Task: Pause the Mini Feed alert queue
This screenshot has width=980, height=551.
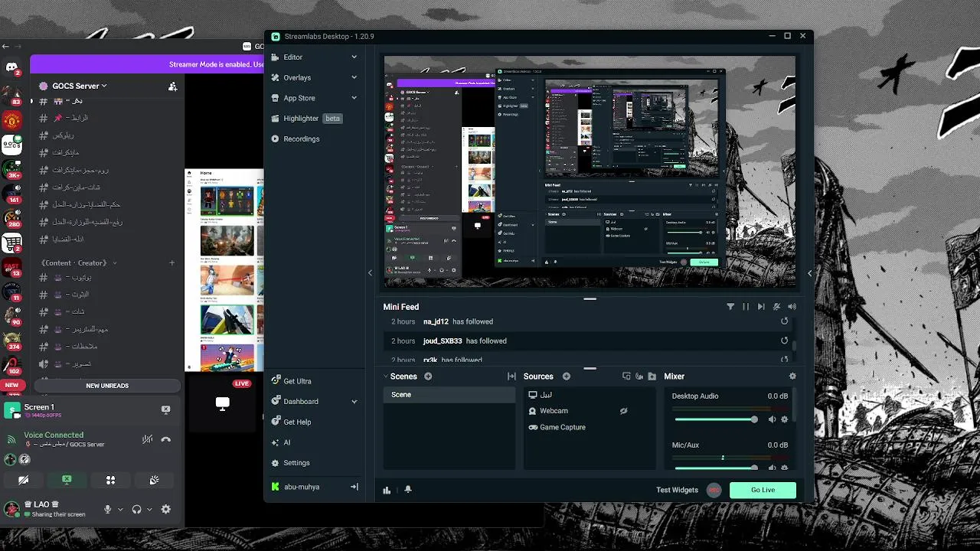Action: click(746, 307)
